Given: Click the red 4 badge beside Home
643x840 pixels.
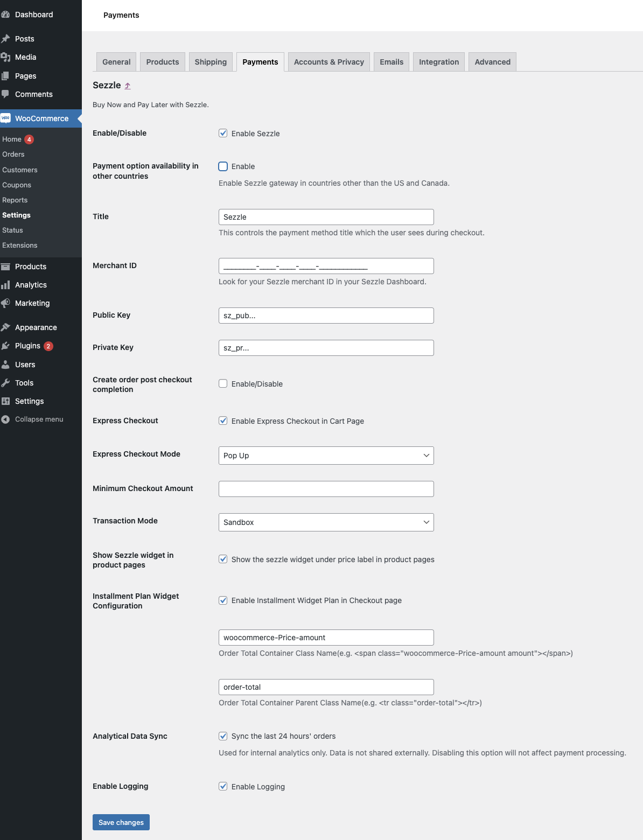Looking at the screenshot, I should (29, 139).
